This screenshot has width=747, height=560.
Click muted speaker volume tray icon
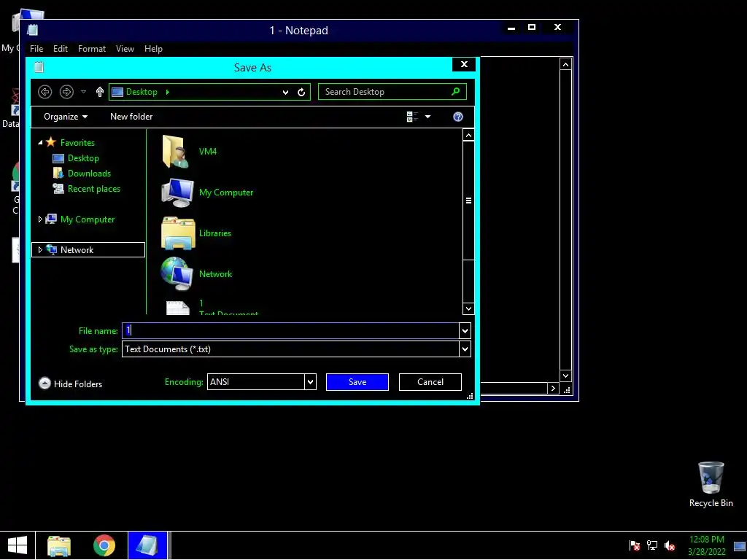click(x=670, y=545)
